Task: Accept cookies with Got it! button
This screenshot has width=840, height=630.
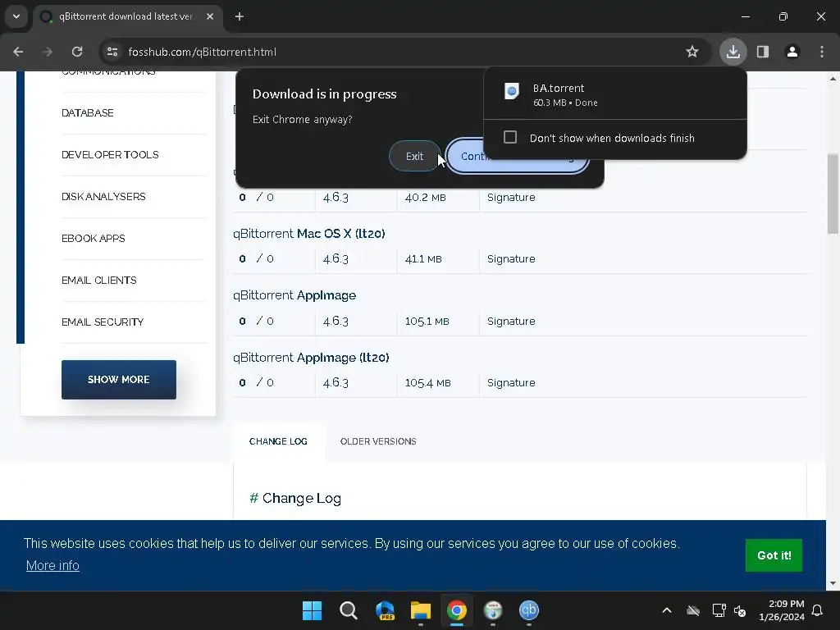Action: point(774,555)
